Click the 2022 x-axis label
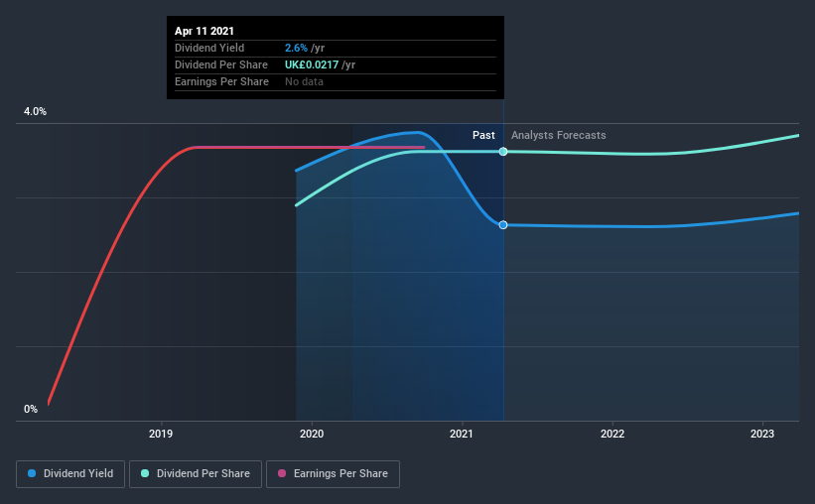This screenshot has width=815, height=504. pyautogui.click(x=612, y=434)
